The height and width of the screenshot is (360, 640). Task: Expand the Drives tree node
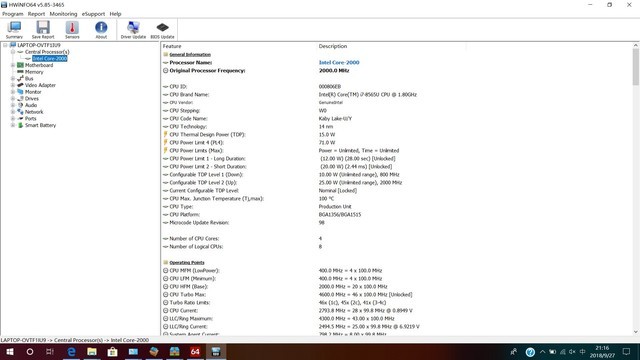coord(13,98)
